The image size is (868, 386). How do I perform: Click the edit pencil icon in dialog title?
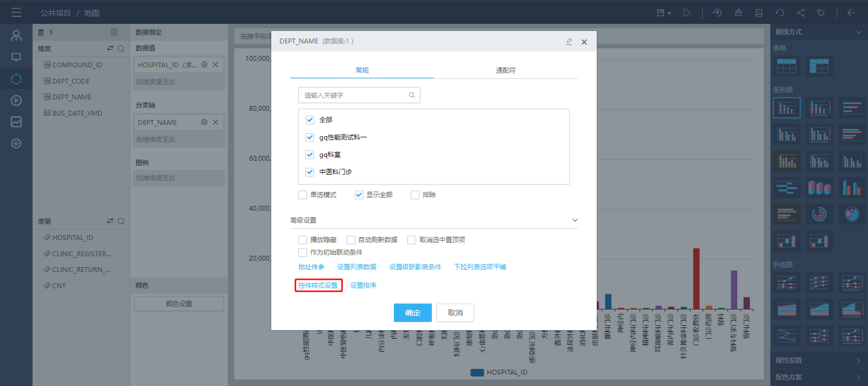[x=569, y=41]
